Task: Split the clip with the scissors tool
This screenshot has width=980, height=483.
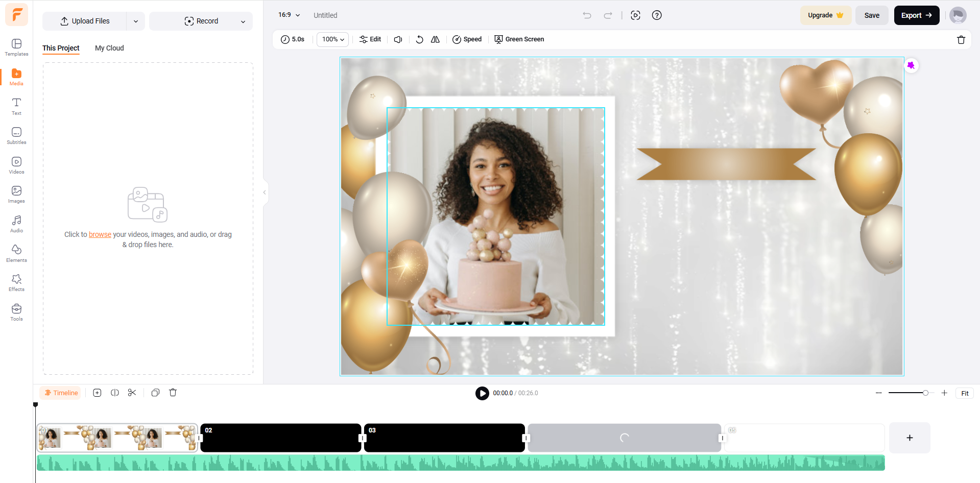Action: click(x=132, y=392)
